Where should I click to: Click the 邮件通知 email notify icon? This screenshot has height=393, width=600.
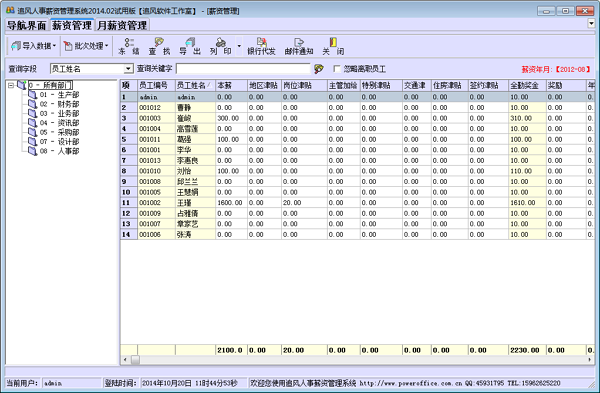pyautogui.click(x=299, y=46)
